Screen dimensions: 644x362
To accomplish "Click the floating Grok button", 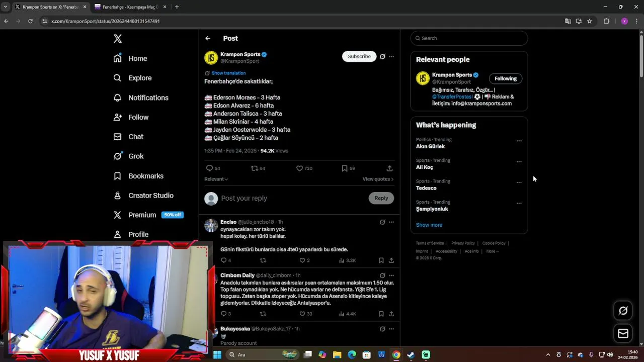I will 623,311.
